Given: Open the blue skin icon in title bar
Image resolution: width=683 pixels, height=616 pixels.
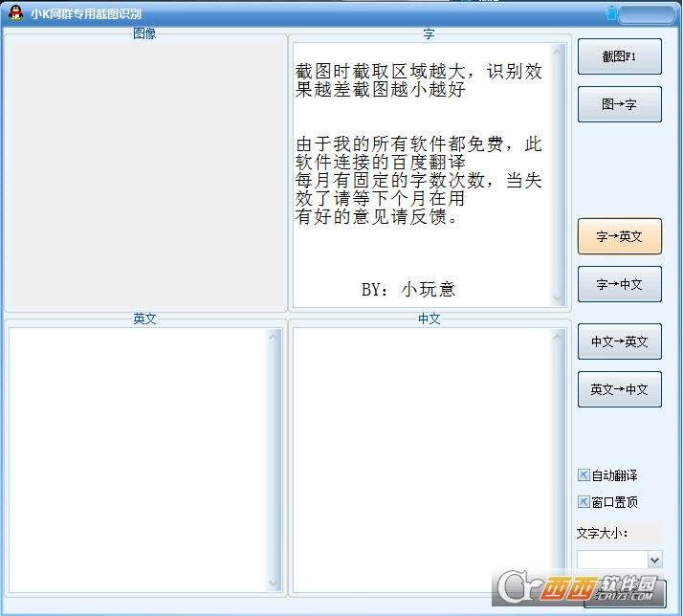Looking at the screenshot, I should [x=611, y=13].
